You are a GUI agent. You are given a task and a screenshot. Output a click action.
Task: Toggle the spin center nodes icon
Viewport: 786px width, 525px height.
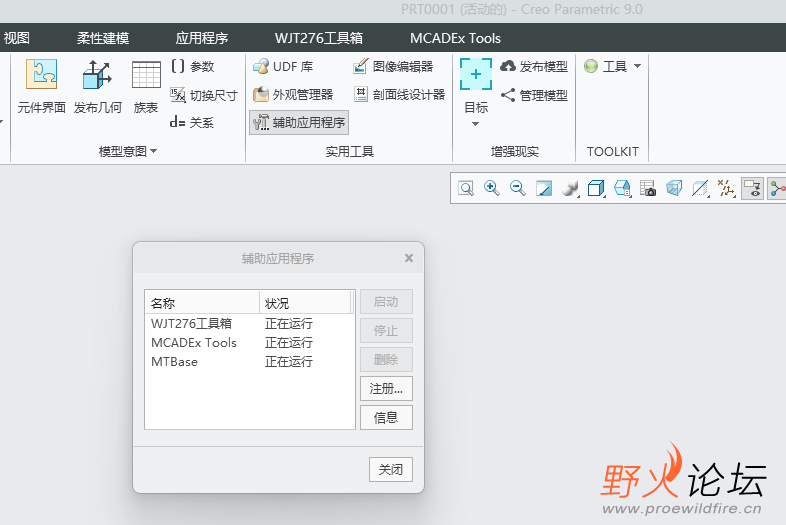point(777,189)
